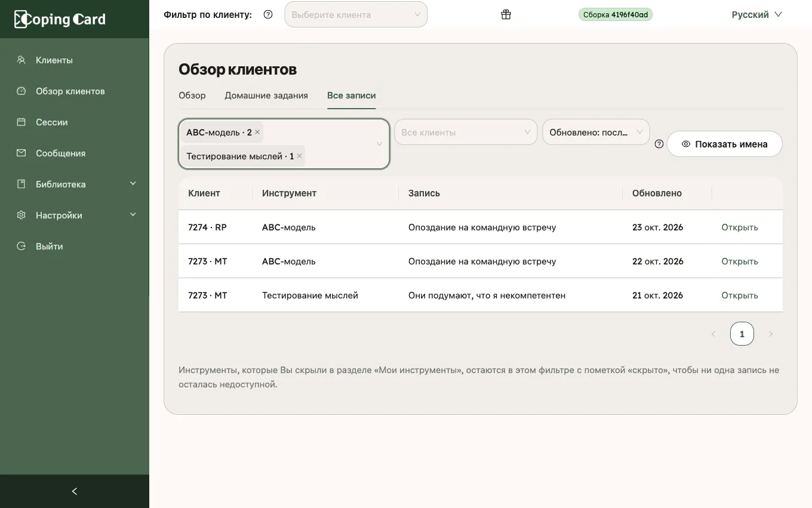
Task: Go to the next page arrow
Action: [771, 334]
